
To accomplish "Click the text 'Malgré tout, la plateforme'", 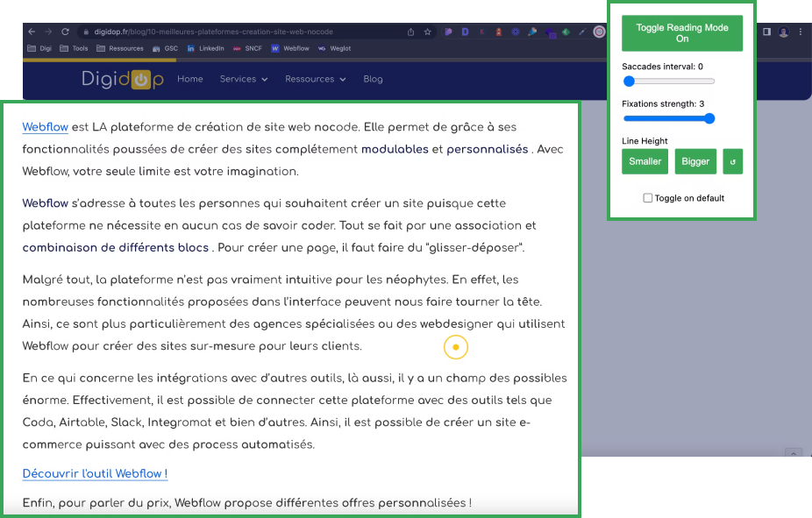I will [97, 280].
